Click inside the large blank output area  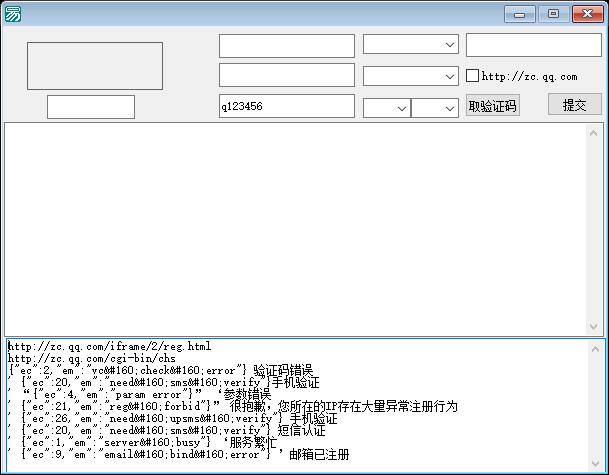(303, 228)
